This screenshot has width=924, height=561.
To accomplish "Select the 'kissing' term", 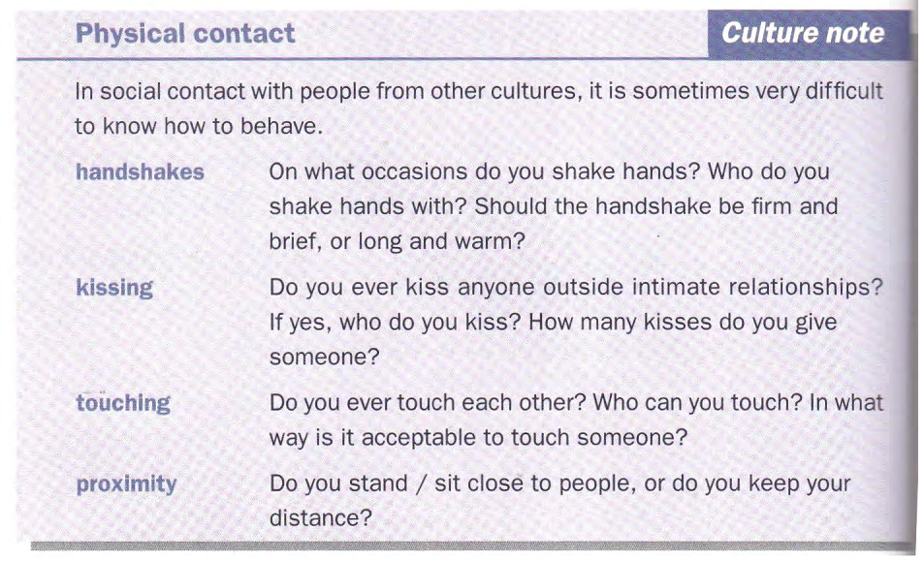I will tap(114, 288).
